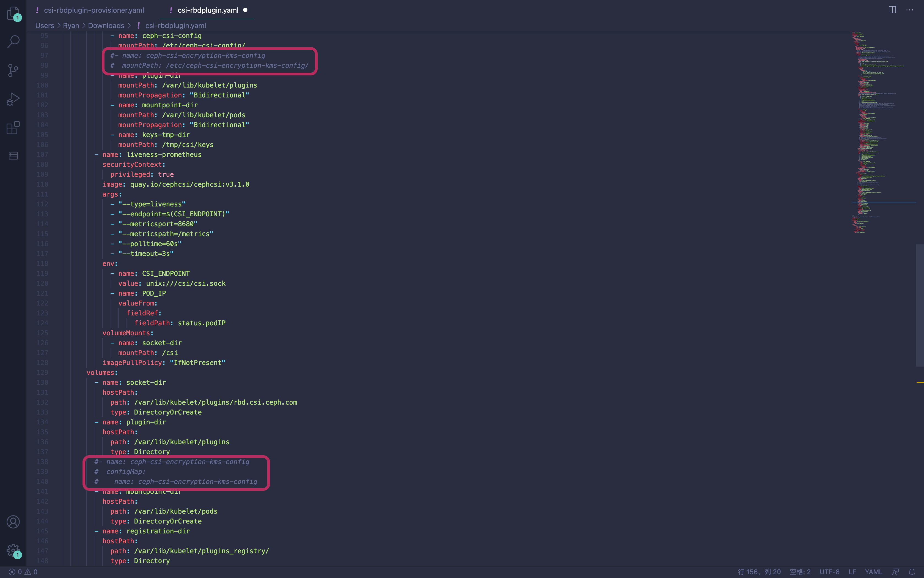924x578 pixels.
Task: Open the More Actions ellipsis
Action: [909, 10]
